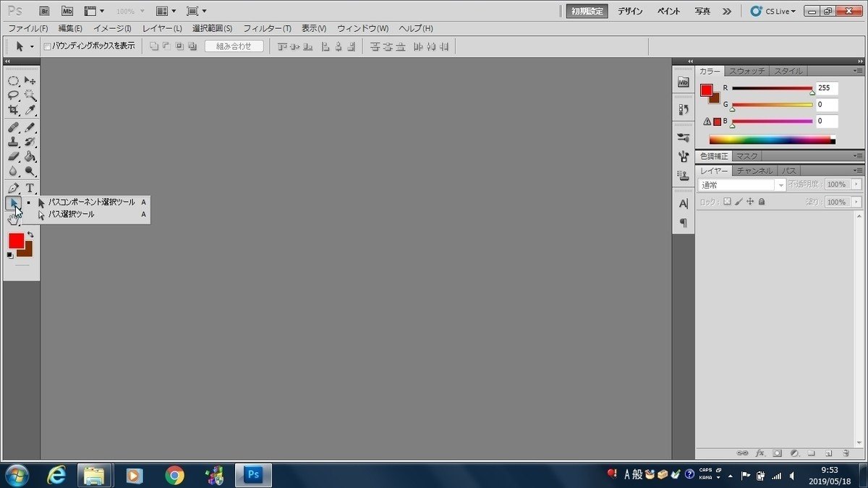Screen dimensions: 868x488
Task: Toggle the bounding box display checkbox
Action: [x=47, y=46]
